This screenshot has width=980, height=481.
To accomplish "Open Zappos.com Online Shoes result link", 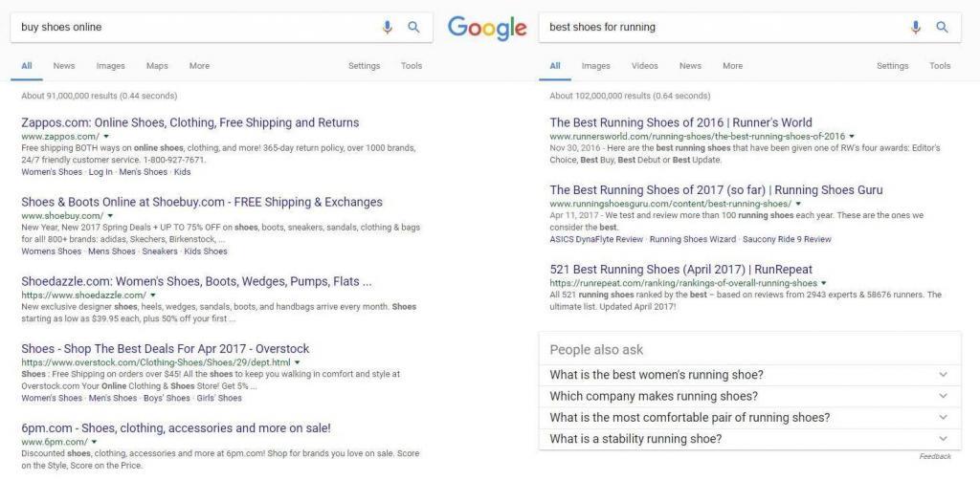I will click(x=190, y=122).
